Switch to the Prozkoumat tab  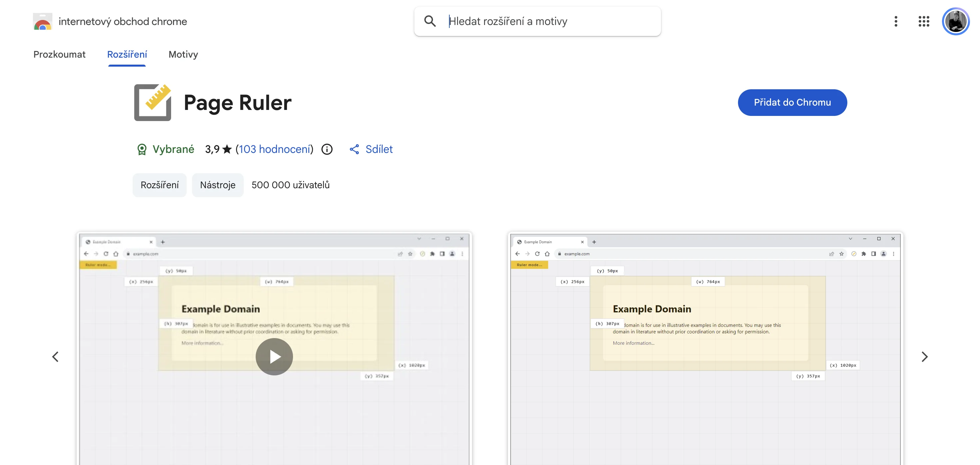pyautogui.click(x=59, y=54)
